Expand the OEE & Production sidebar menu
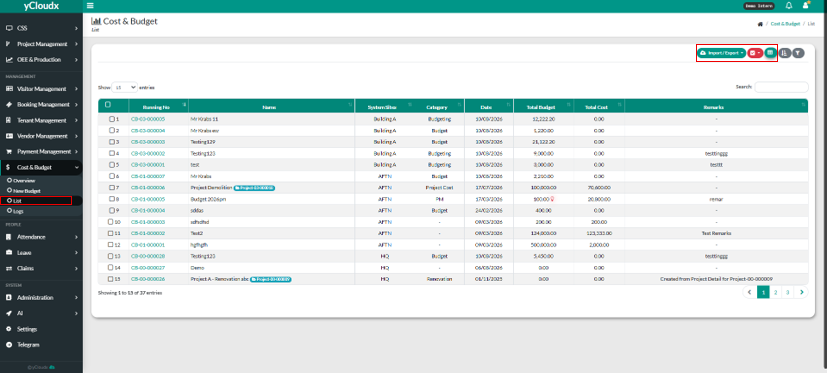 pyautogui.click(x=41, y=60)
